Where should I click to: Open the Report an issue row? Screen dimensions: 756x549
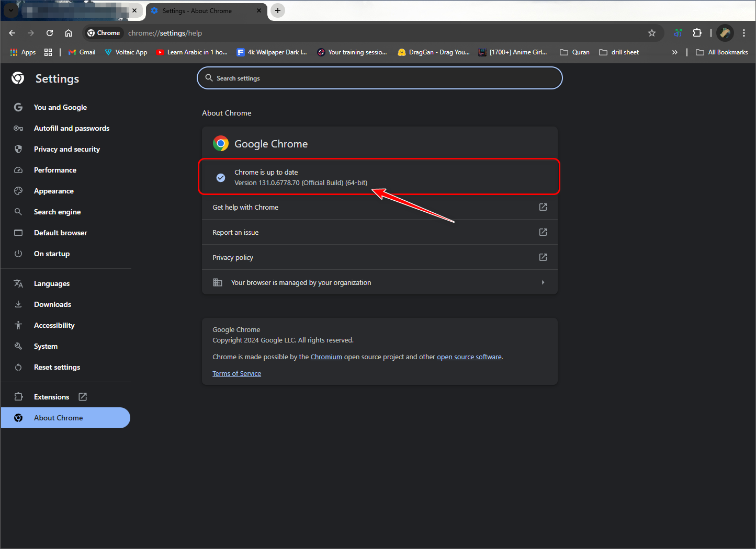pyautogui.click(x=380, y=232)
